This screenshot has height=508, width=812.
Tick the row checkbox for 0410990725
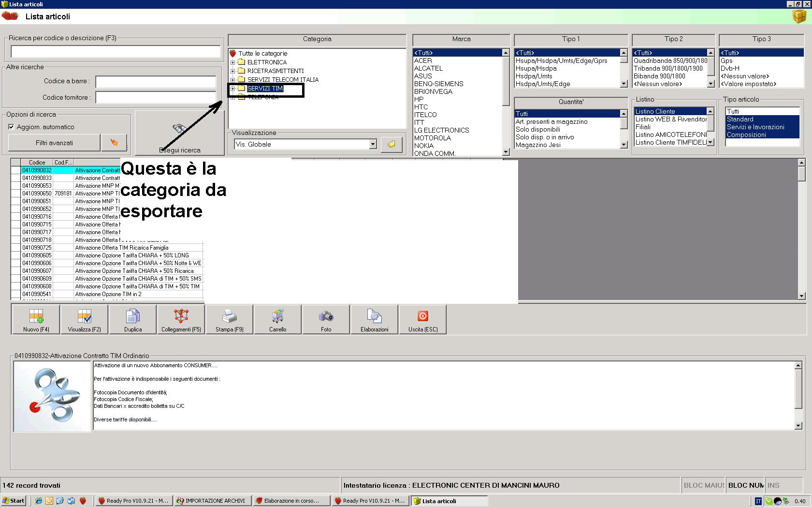point(15,248)
